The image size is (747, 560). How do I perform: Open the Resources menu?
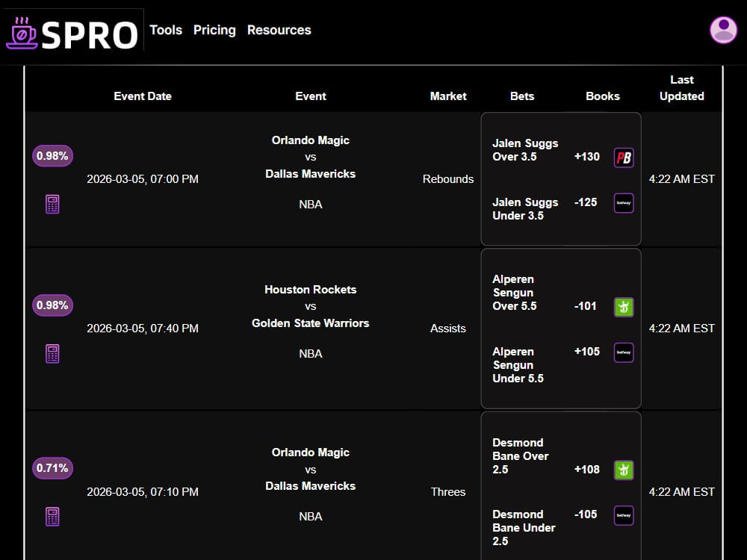[279, 30]
